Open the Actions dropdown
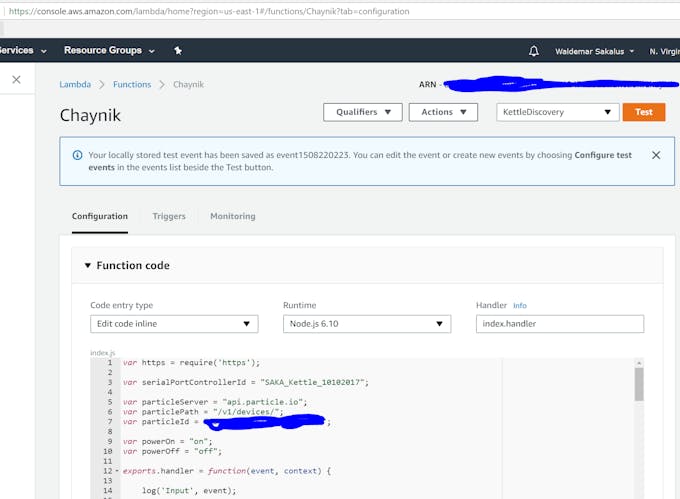This screenshot has height=499, width=680. click(x=443, y=112)
